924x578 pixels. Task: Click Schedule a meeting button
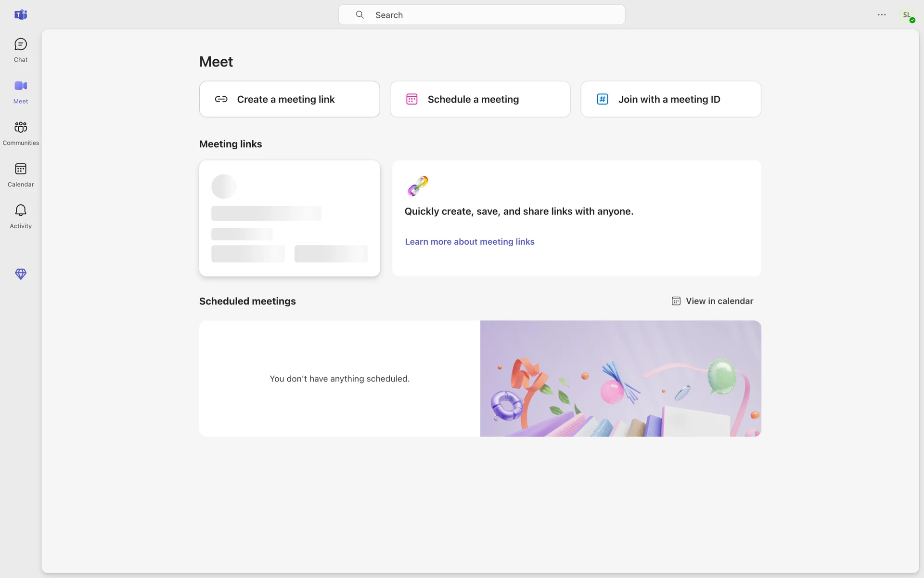point(480,99)
